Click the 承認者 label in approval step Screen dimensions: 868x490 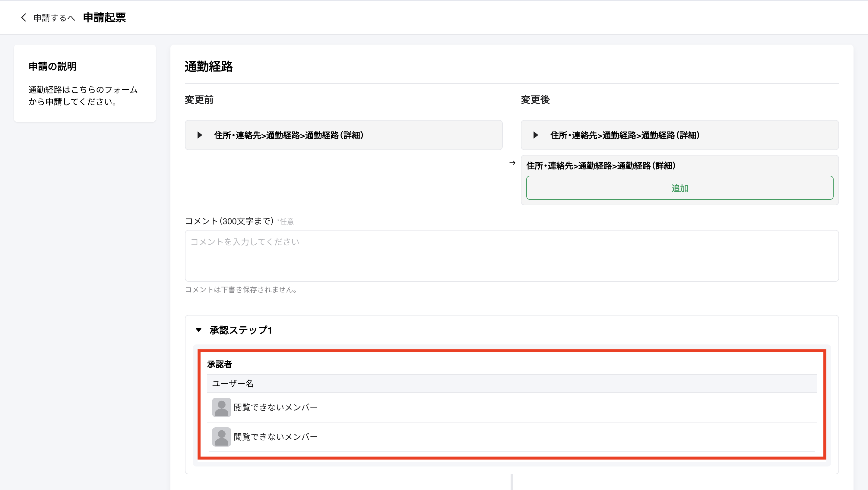(219, 364)
